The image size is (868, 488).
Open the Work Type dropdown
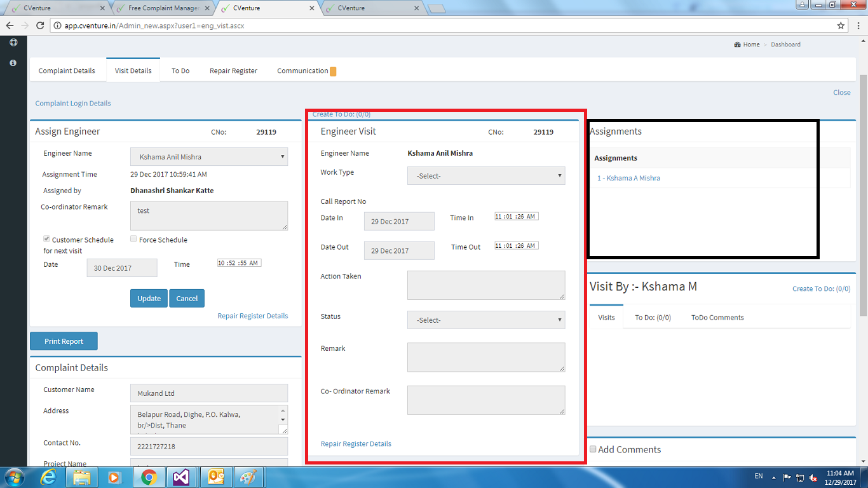(x=486, y=176)
